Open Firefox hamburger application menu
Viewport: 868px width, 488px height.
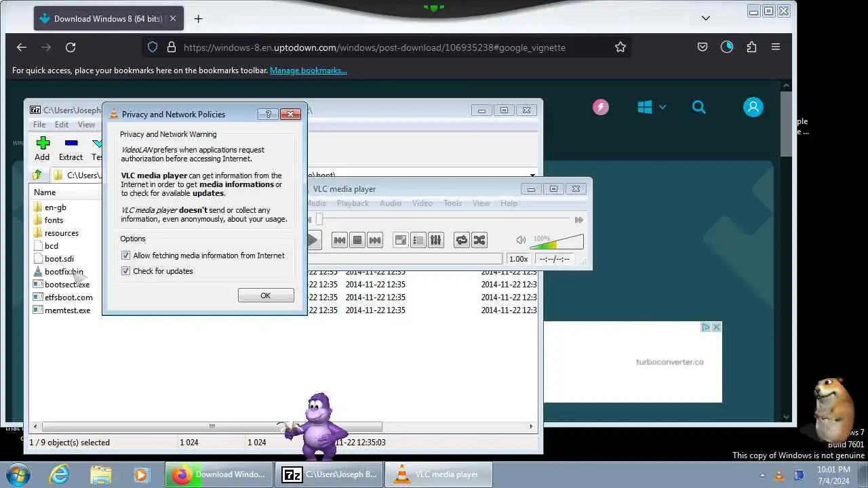[776, 47]
